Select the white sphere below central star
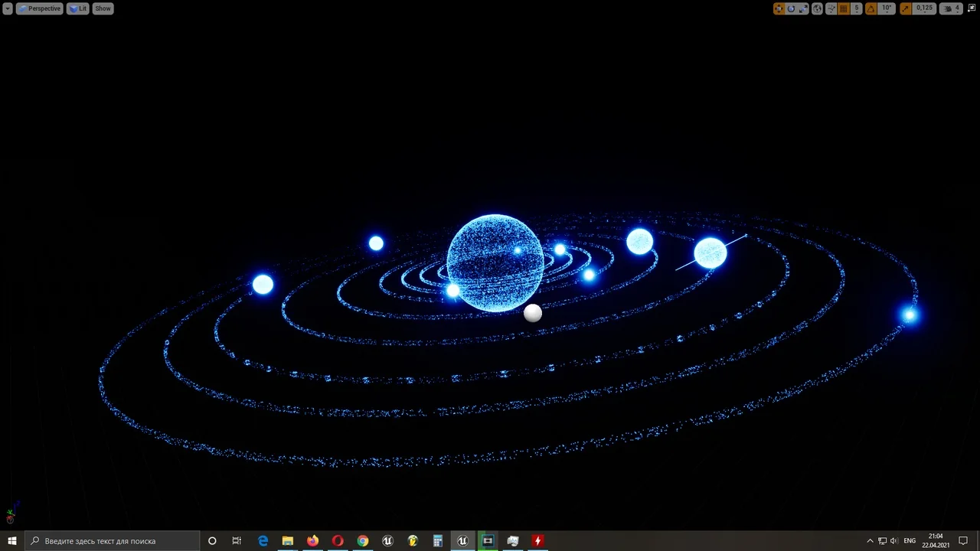The height and width of the screenshot is (551, 980). (533, 312)
